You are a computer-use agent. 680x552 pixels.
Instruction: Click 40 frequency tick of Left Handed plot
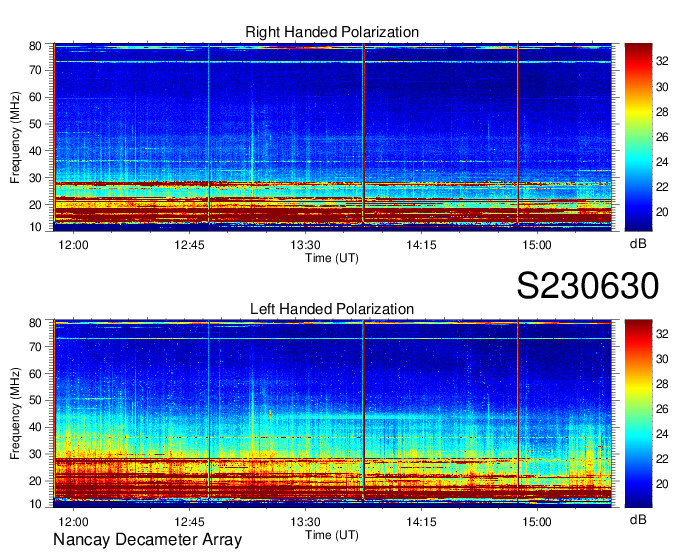click(35, 427)
